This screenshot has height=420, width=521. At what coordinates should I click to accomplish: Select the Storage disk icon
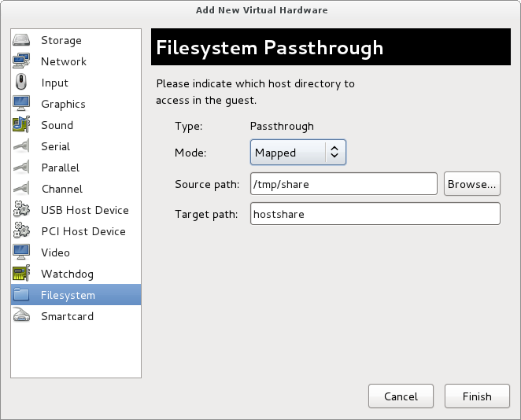click(x=21, y=40)
